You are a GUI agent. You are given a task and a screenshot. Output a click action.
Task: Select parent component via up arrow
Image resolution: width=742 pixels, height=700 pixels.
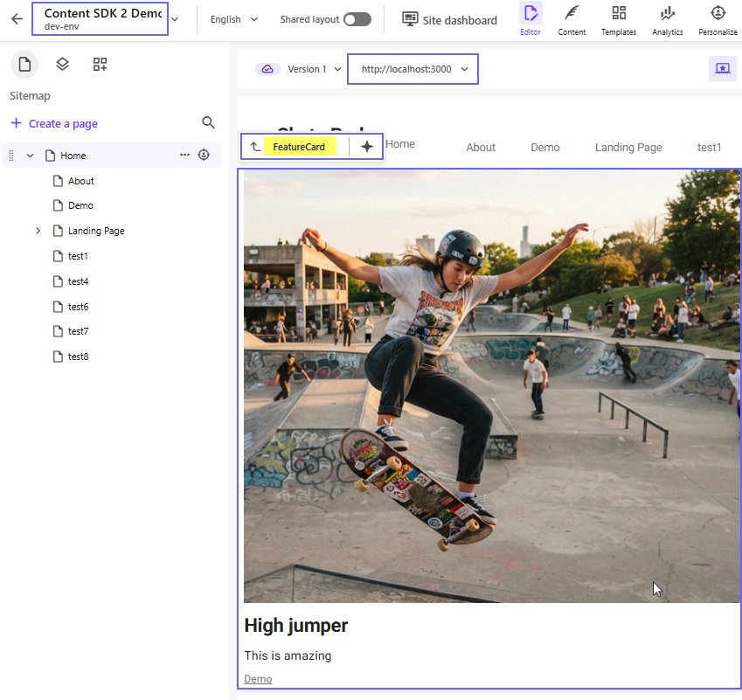[255, 147]
